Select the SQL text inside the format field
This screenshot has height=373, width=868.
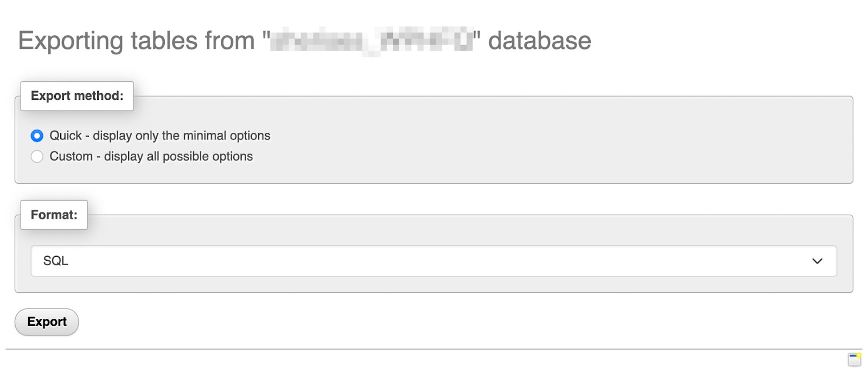pos(56,261)
